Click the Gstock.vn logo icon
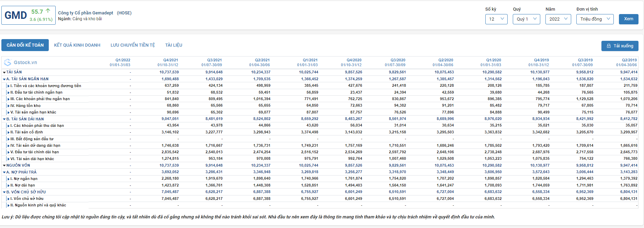 (8, 63)
